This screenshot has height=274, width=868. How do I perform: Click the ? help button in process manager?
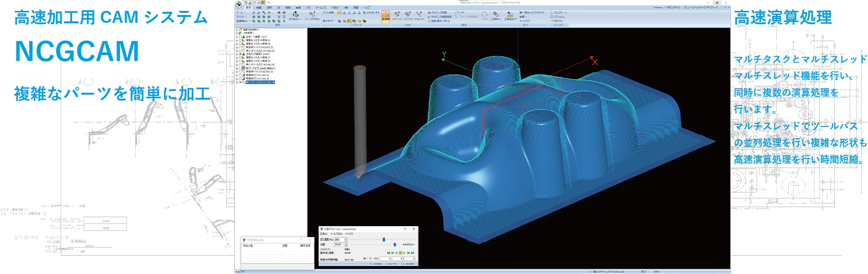point(301,240)
